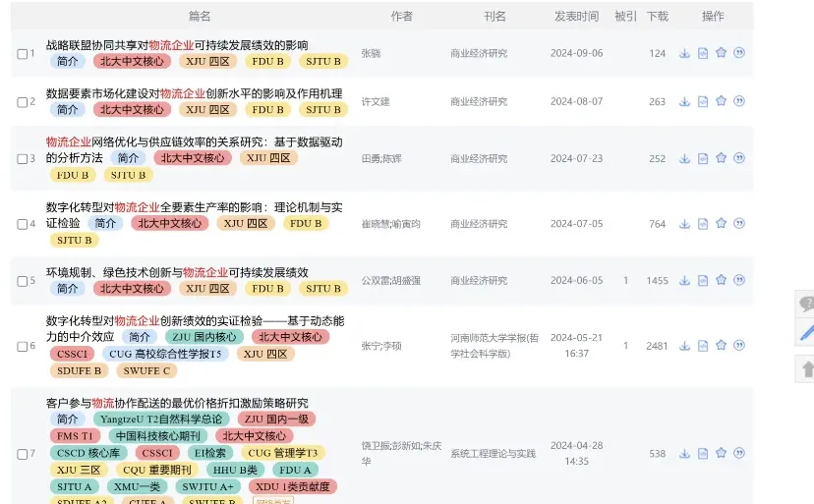The image size is (814, 504).
Task: Cite the article dated 2024-06-05
Action: (739, 280)
